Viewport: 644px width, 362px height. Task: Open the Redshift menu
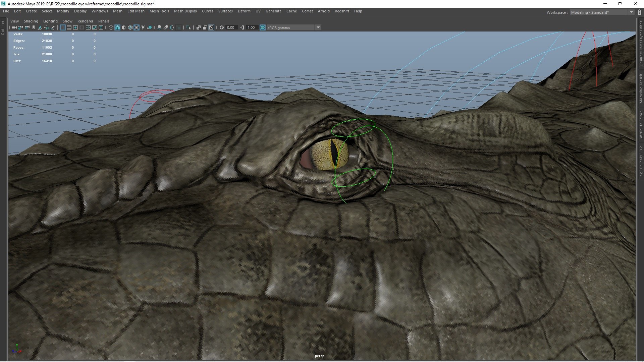pyautogui.click(x=342, y=11)
